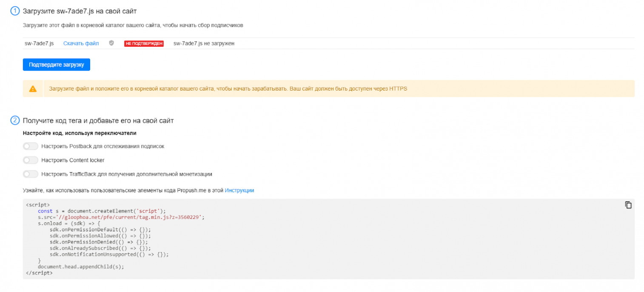644x292 pixels.
Task: Click the gloophoa.net script URL line
Action: [x=121, y=217]
